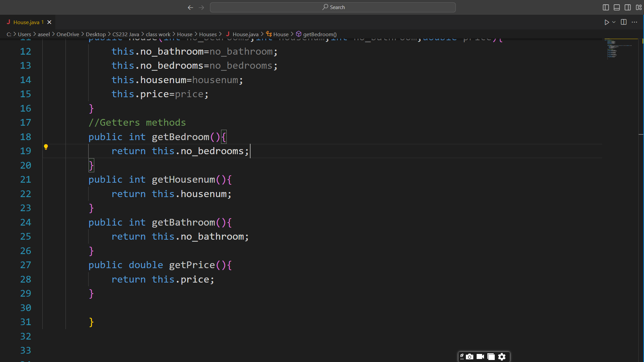Open the getBedroom() breadcrumb symbol
This screenshot has height=362, width=644.
(316, 34)
